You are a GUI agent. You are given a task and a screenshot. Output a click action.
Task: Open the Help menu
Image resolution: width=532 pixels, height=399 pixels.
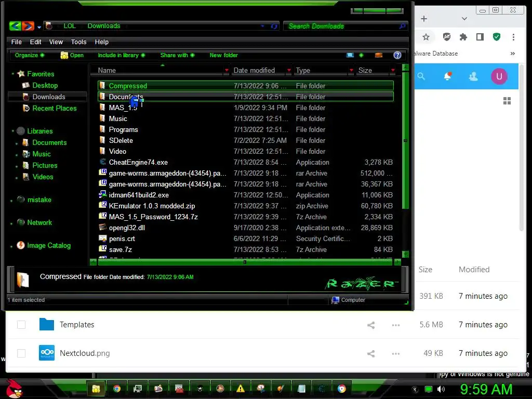click(101, 42)
